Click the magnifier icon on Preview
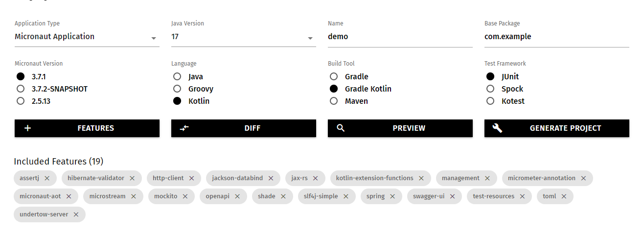This screenshot has height=236, width=644. 341,128
